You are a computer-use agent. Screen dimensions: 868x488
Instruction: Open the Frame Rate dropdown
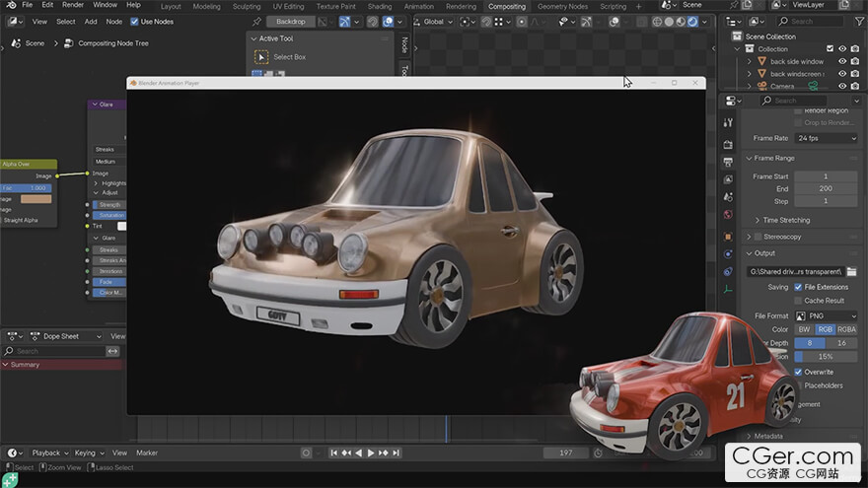(x=826, y=138)
